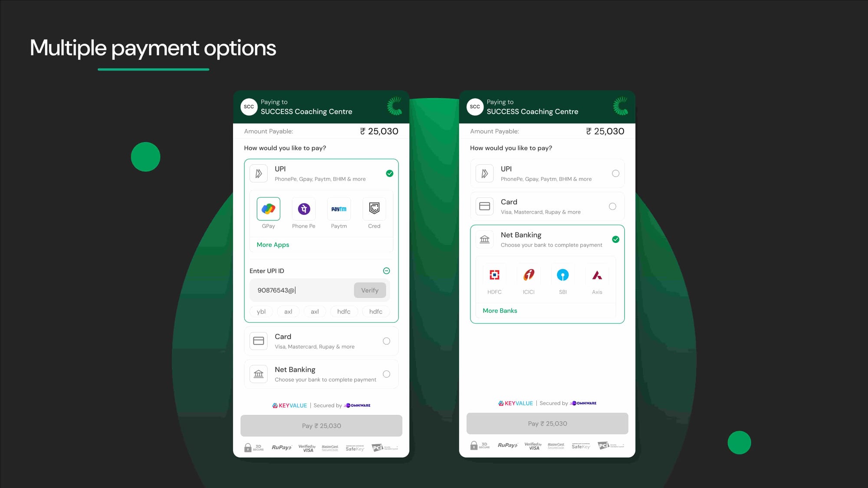Click Pay ₹25,030 button
Screen dimensions: 868x488
point(321,426)
